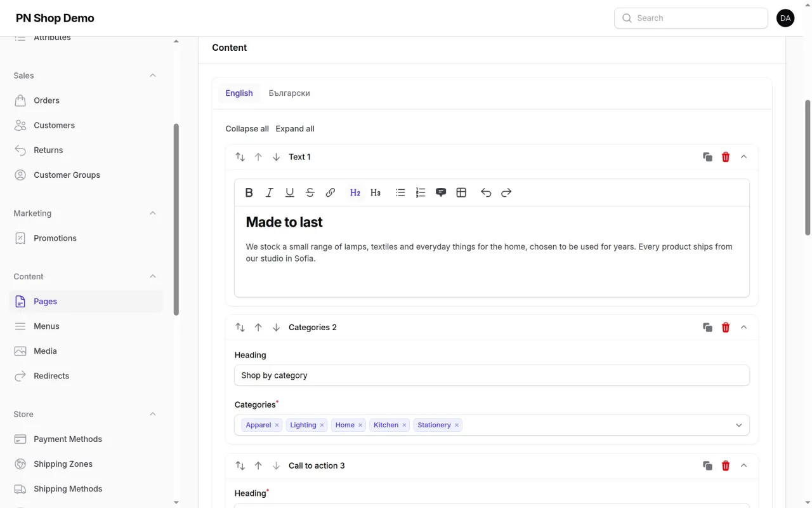This screenshot has height=508, width=812.
Task: Collapse the Store sidebar section
Action: (152, 414)
